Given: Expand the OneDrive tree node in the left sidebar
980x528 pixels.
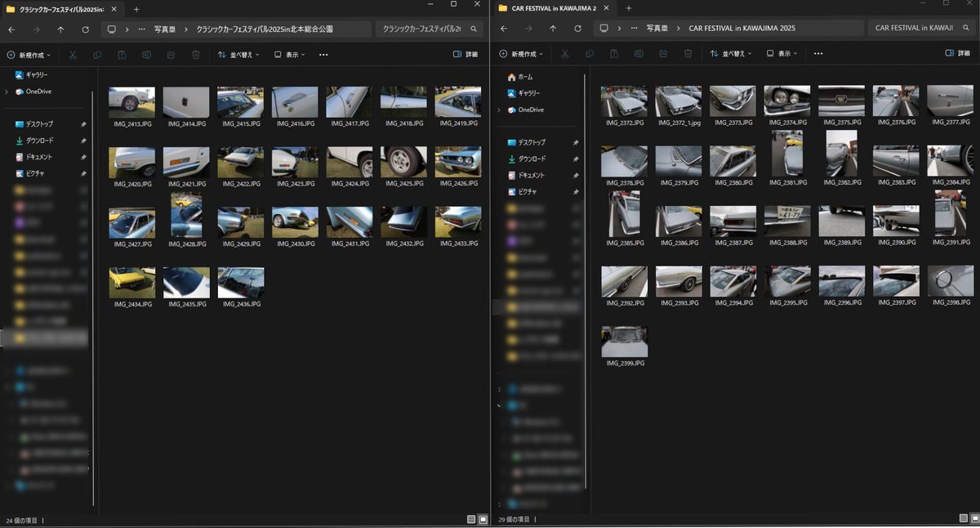Looking at the screenshot, I should [x=7, y=92].
